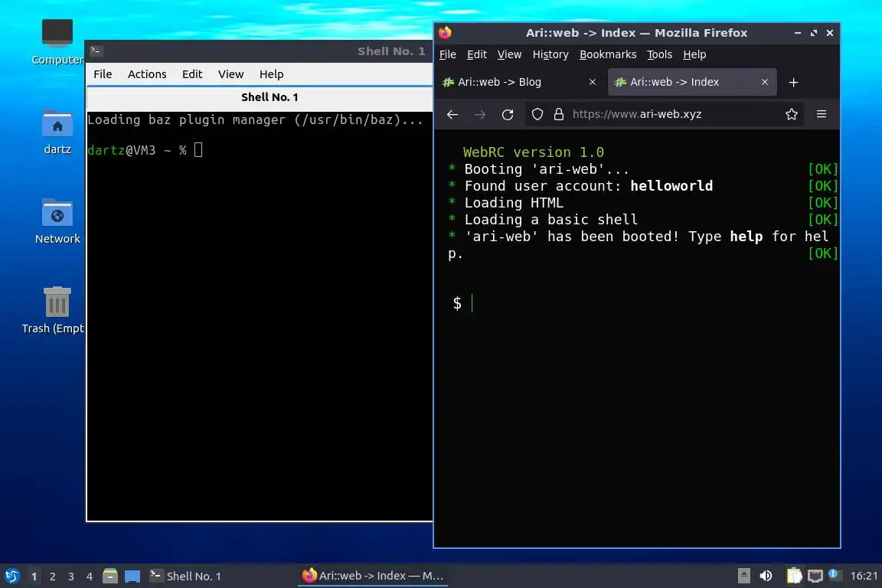
Task: Maximize the Firefox window
Action: [813, 33]
